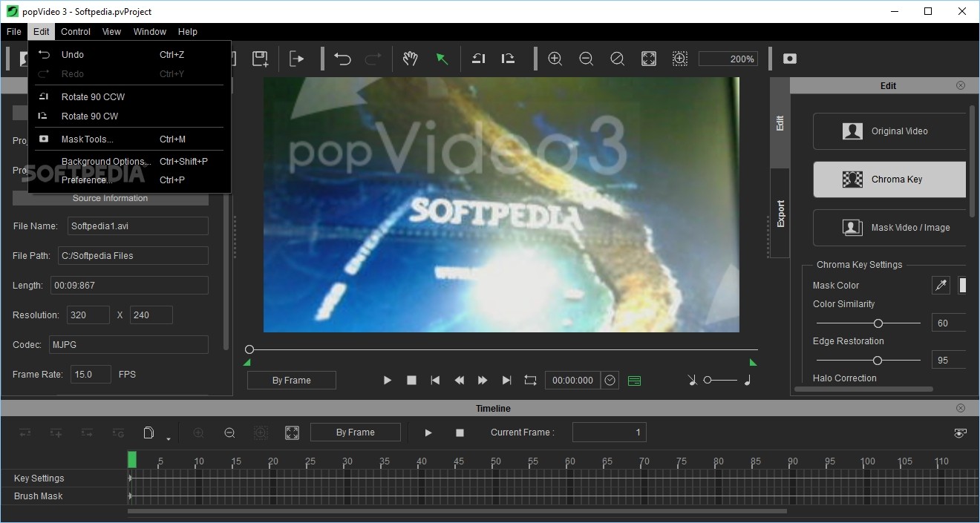Click the rotate clockwise toolbar icon
The height and width of the screenshot is (523, 980).
(509, 59)
